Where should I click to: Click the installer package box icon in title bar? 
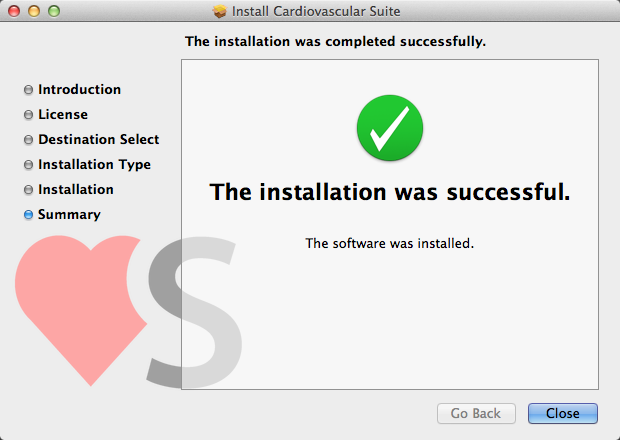pyautogui.click(x=220, y=11)
